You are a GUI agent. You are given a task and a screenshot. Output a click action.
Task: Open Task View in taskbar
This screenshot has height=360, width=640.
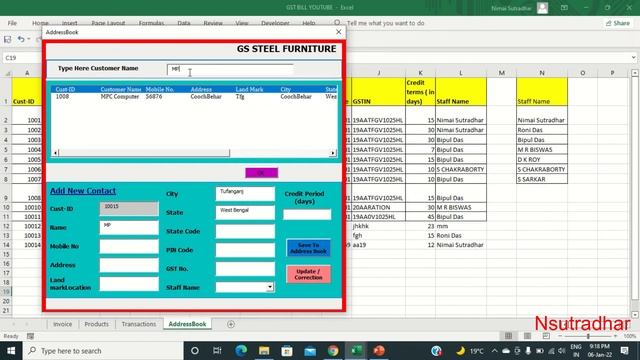point(217,351)
